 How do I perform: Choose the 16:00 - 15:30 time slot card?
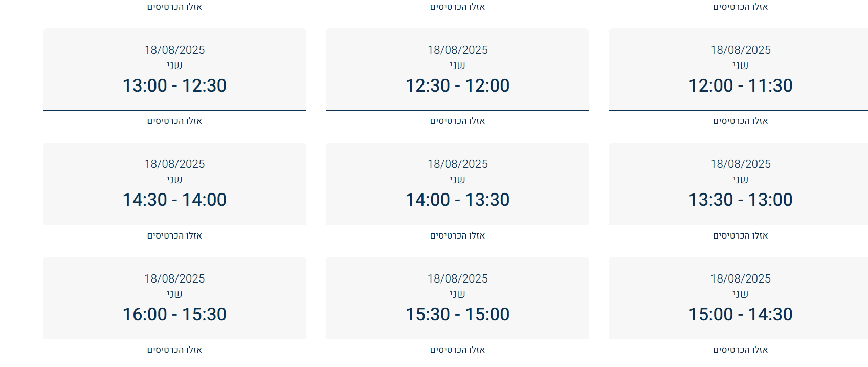point(174,298)
